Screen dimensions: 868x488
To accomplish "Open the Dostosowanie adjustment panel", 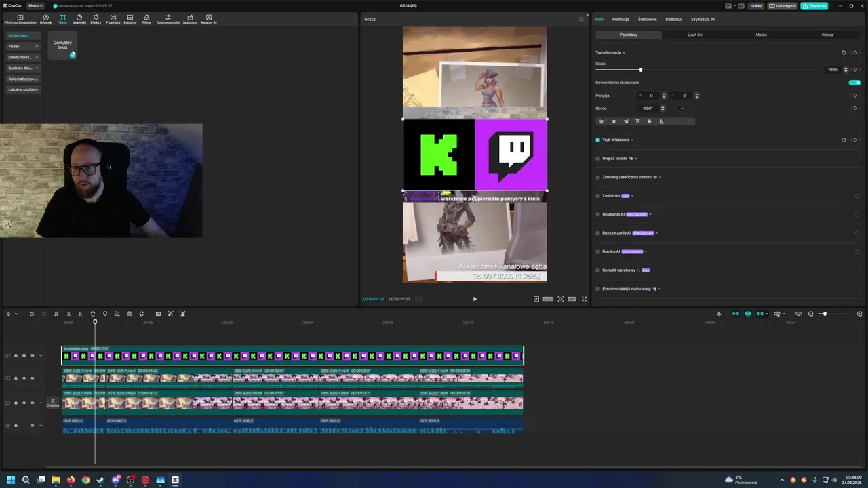I will tap(167, 19).
